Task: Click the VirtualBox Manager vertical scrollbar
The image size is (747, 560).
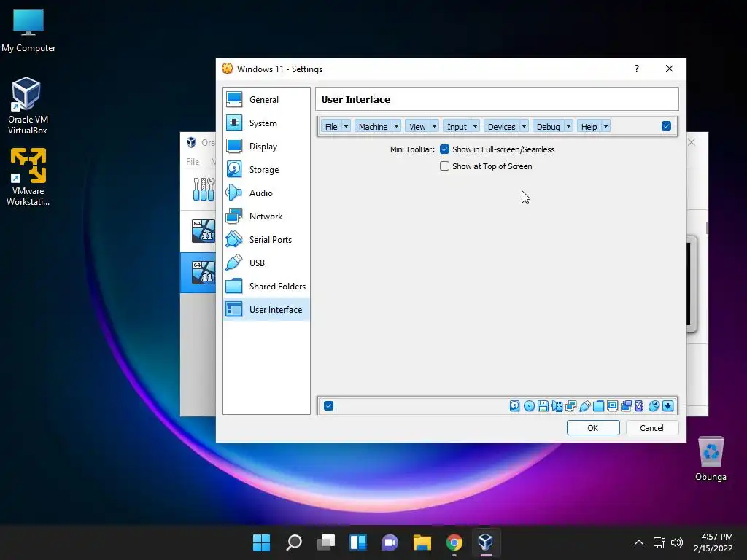Action: point(707,227)
